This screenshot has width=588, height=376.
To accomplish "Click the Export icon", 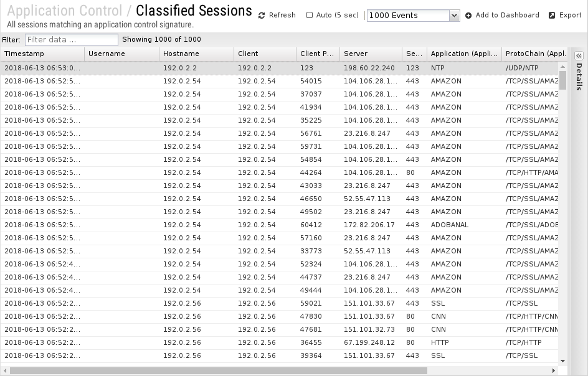I will pyautogui.click(x=552, y=16).
